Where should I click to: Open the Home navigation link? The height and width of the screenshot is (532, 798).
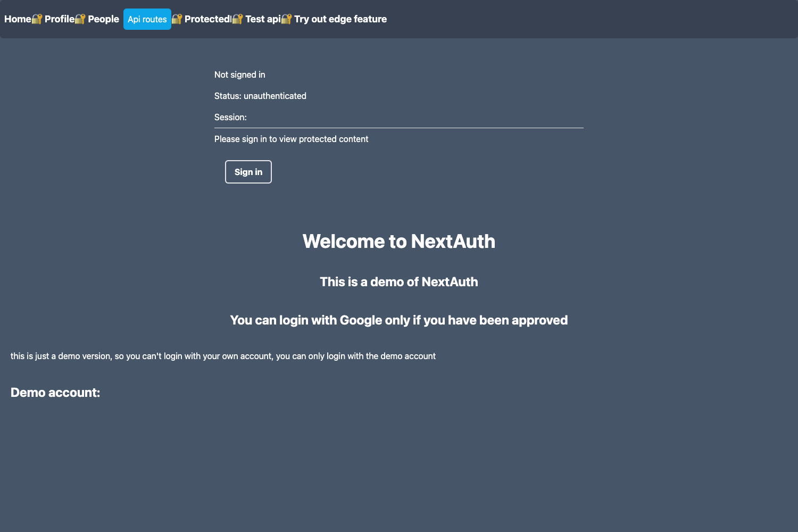[17, 19]
